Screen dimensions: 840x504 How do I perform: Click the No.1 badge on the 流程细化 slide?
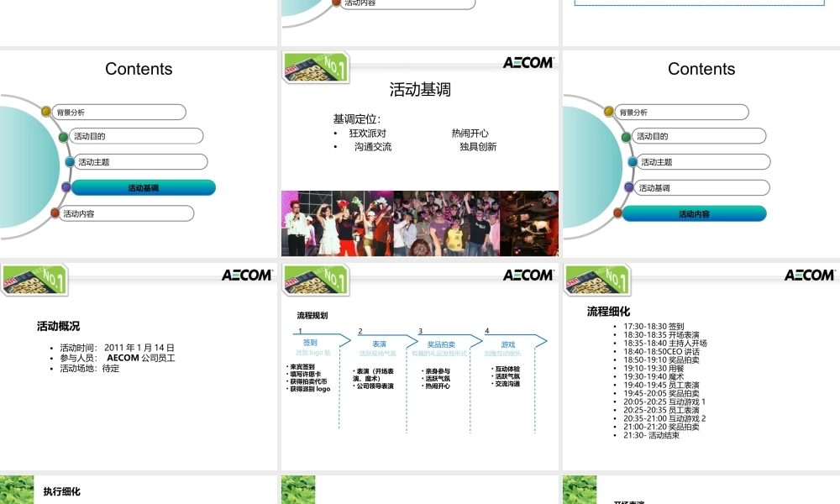click(x=597, y=279)
